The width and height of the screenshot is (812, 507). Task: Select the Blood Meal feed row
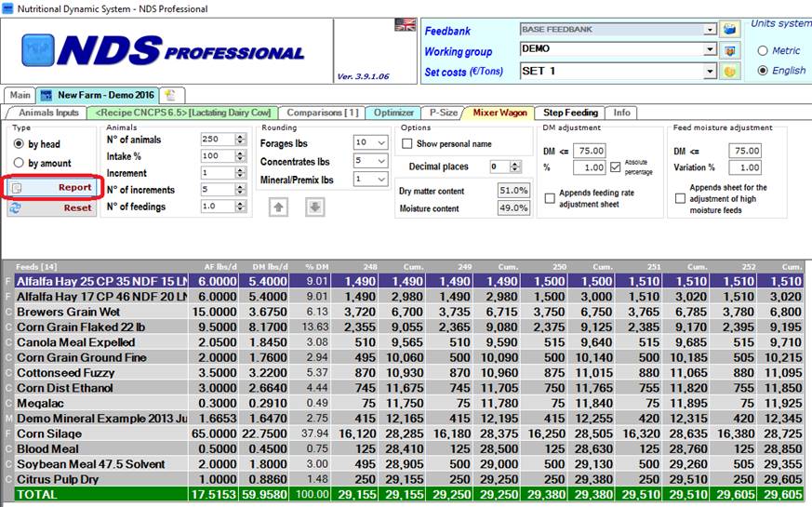point(404,448)
